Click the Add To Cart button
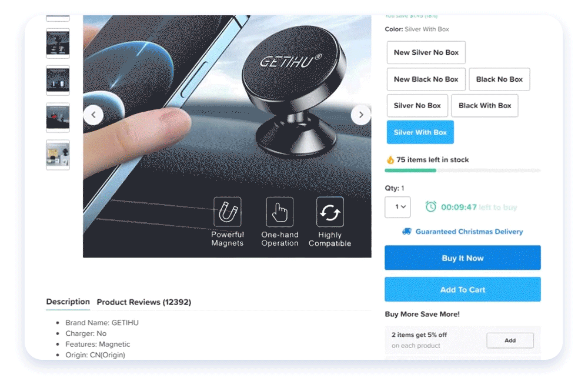Image resolution: width=588 pixels, height=388 pixels. pos(462,289)
